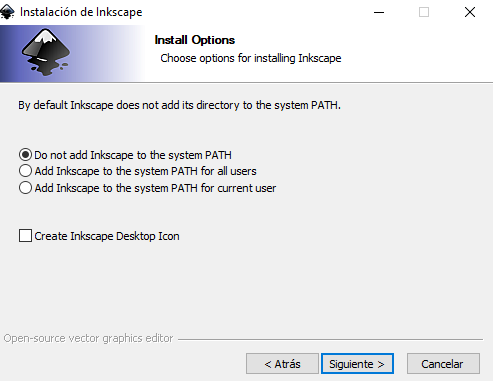Click the words 'for current user' in radio label
Image resolution: width=493 pixels, height=381 pixels.
point(238,188)
